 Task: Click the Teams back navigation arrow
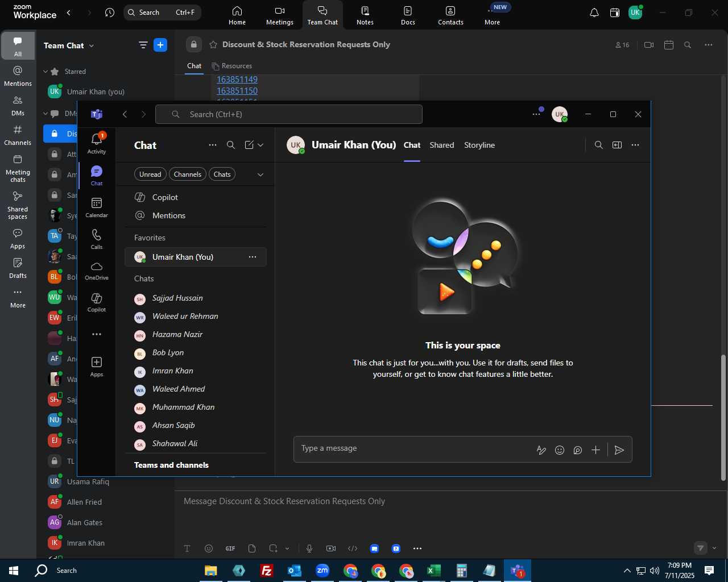125,114
